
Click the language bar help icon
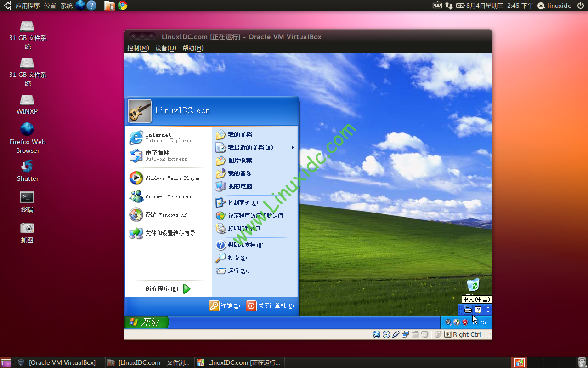click(x=478, y=310)
